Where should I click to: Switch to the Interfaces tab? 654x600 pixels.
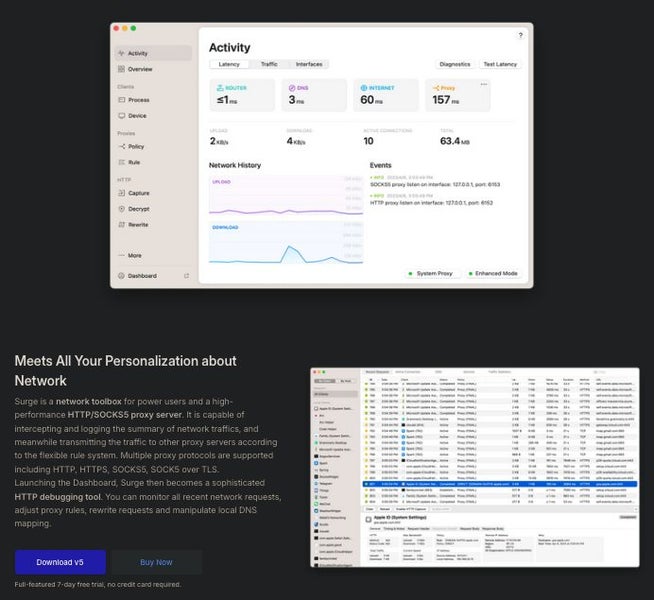(309, 64)
